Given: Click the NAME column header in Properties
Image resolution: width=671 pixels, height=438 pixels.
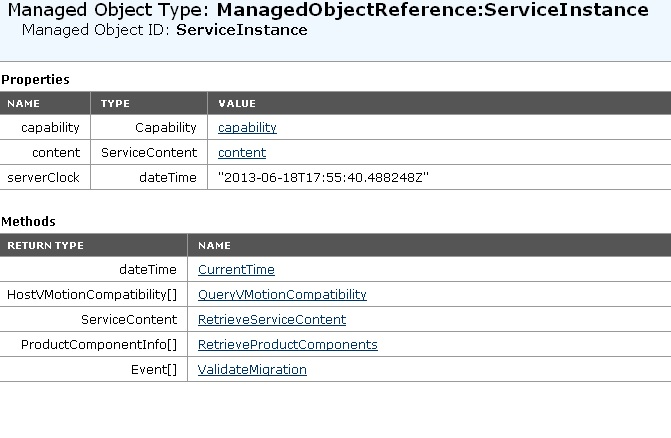Looking at the screenshot, I should coord(24,103).
